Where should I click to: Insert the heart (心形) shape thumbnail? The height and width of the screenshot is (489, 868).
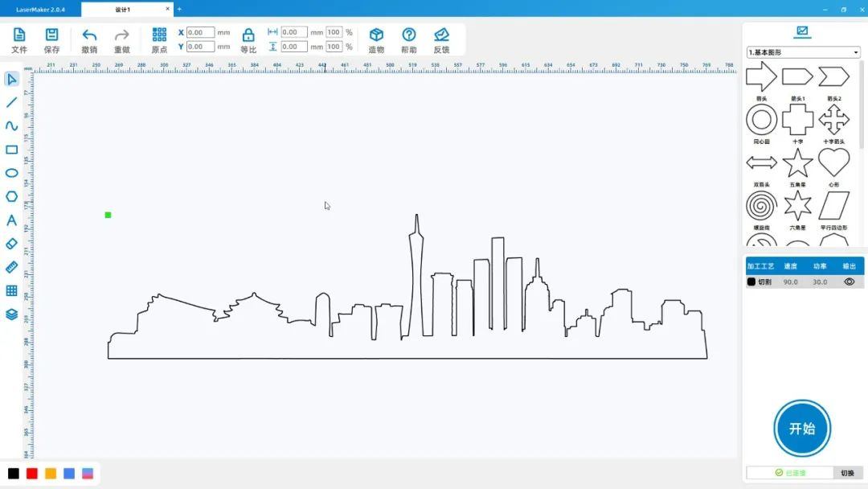coord(833,162)
